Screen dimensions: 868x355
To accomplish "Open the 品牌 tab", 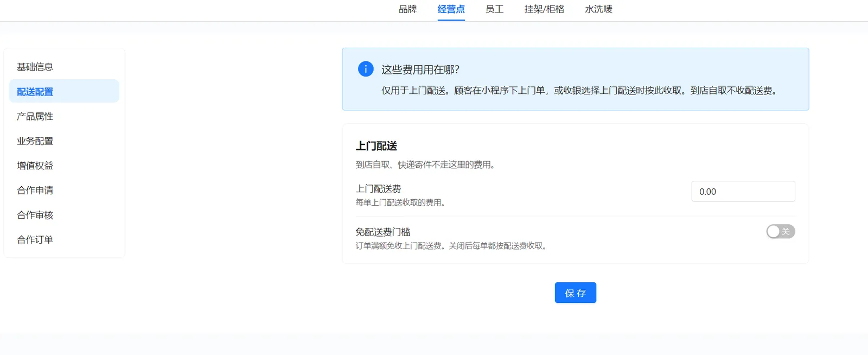I will (x=407, y=9).
